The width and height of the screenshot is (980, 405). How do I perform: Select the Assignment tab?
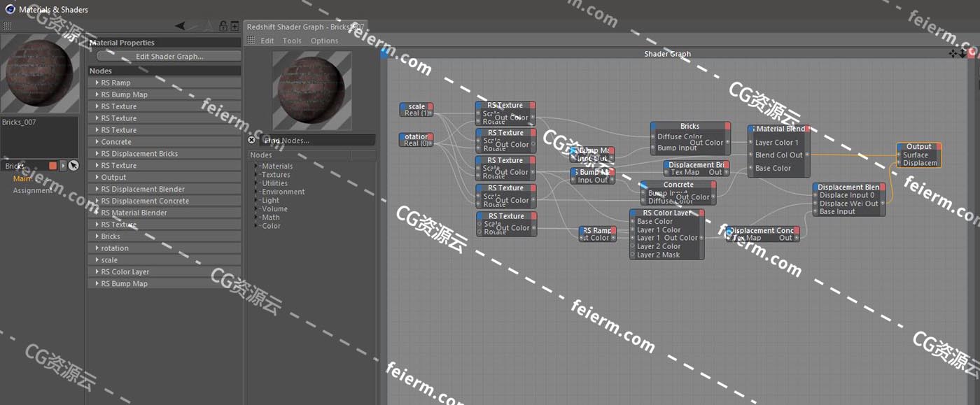tap(32, 190)
